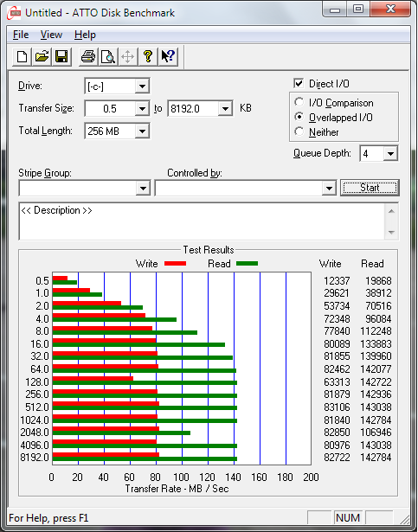Click the write value 12337

point(337,281)
